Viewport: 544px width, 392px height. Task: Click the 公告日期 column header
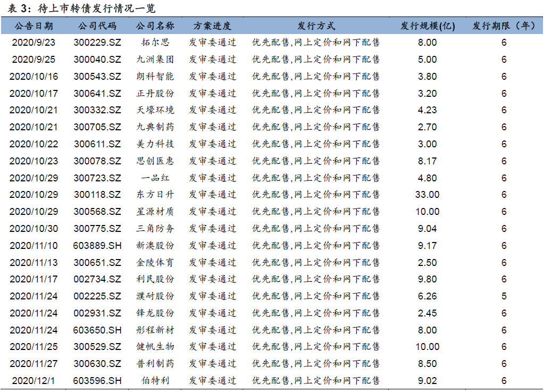[x=34, y=26]
